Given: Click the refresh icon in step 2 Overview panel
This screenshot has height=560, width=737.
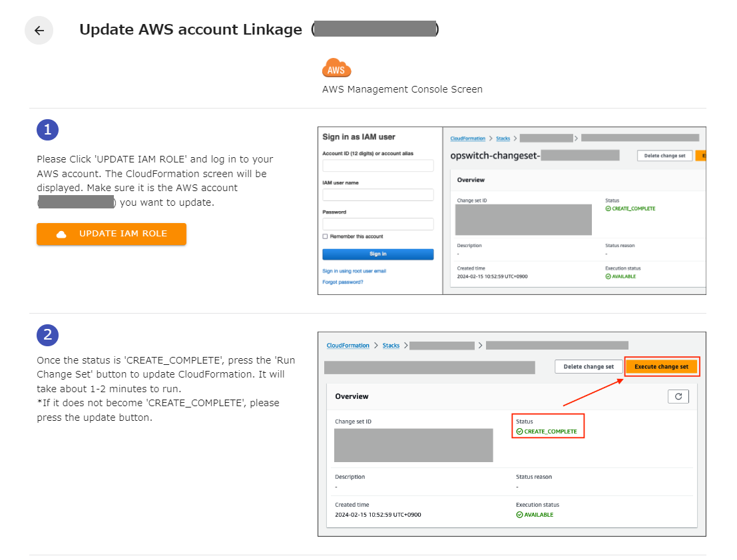Looking at the screenshot, I should point(678,396).
